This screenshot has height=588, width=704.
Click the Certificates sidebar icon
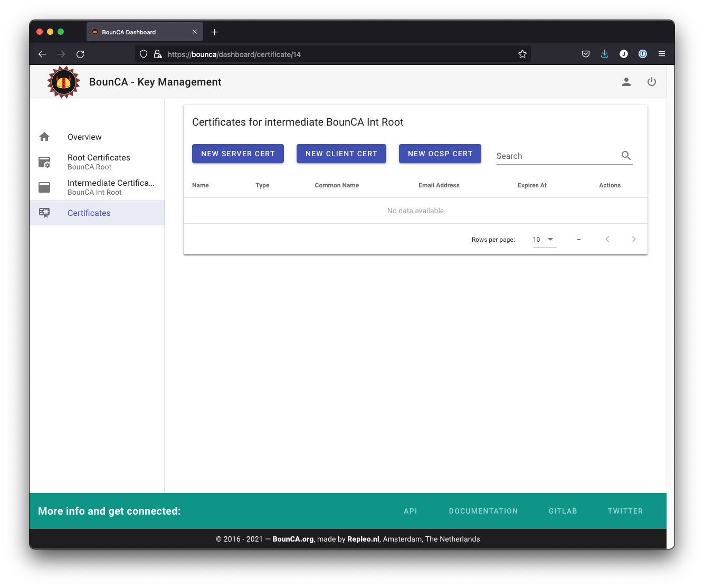(x=44, y=213)
